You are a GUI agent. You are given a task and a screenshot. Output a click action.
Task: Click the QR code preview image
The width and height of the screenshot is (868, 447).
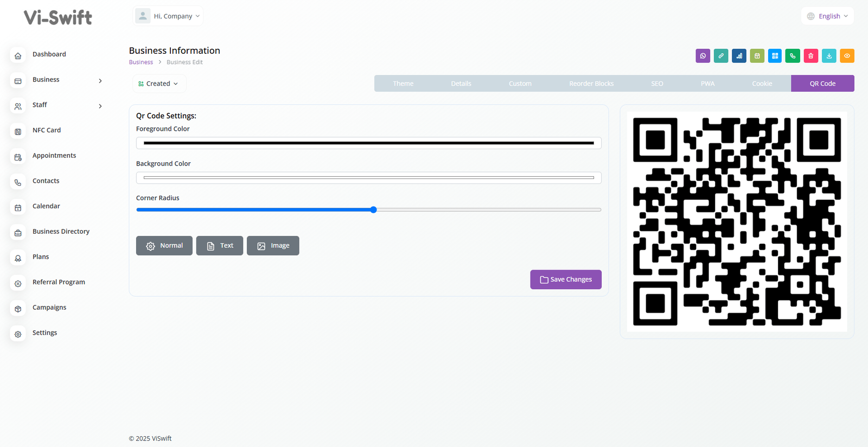737,222
